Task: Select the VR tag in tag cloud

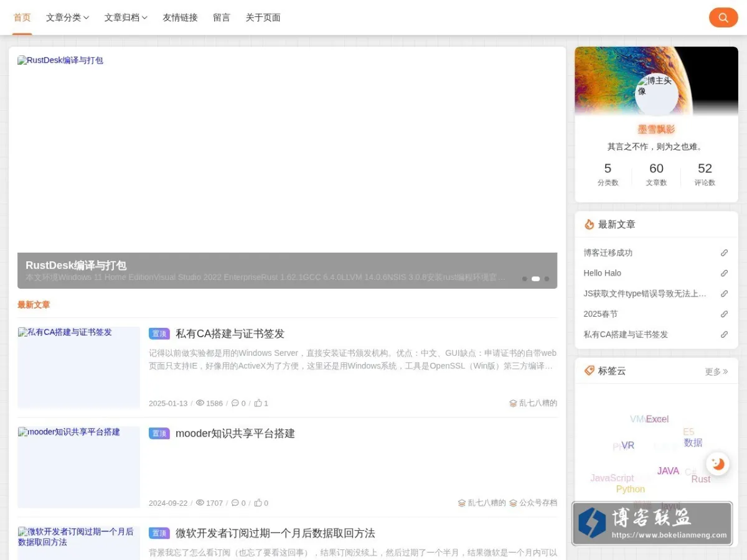Action: pos(627,446)
